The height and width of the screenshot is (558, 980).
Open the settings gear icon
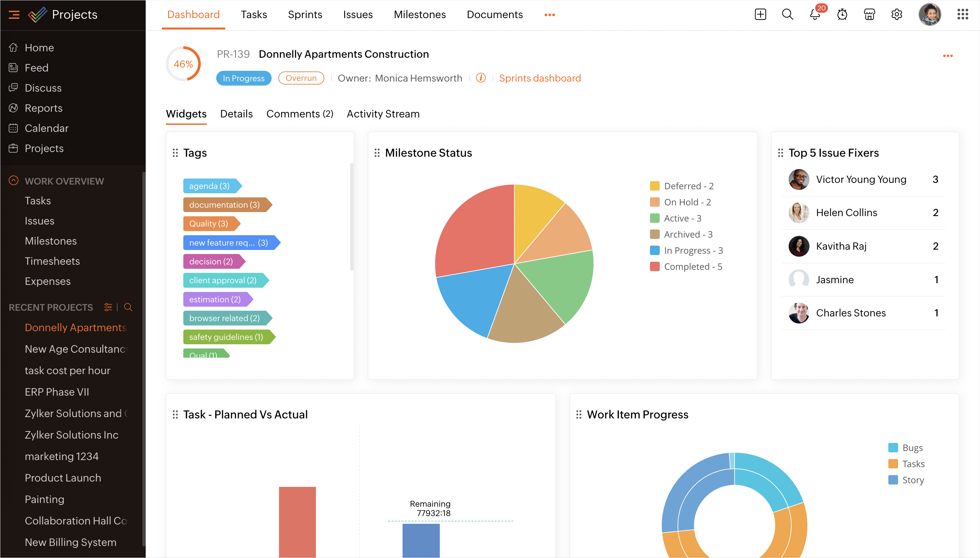pos(896,14)
